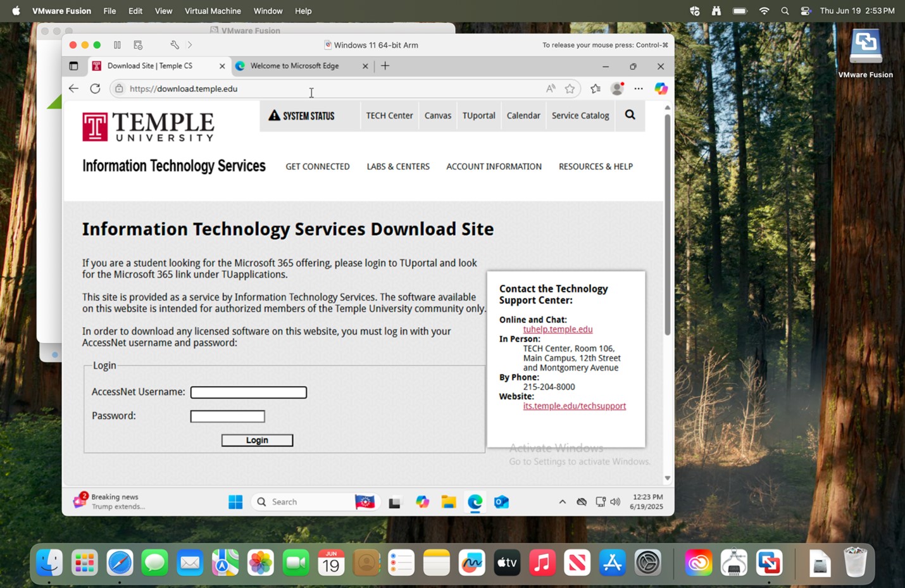Open TUportal link in header
This screenshot has width=905, height=588.
[478, 116]
